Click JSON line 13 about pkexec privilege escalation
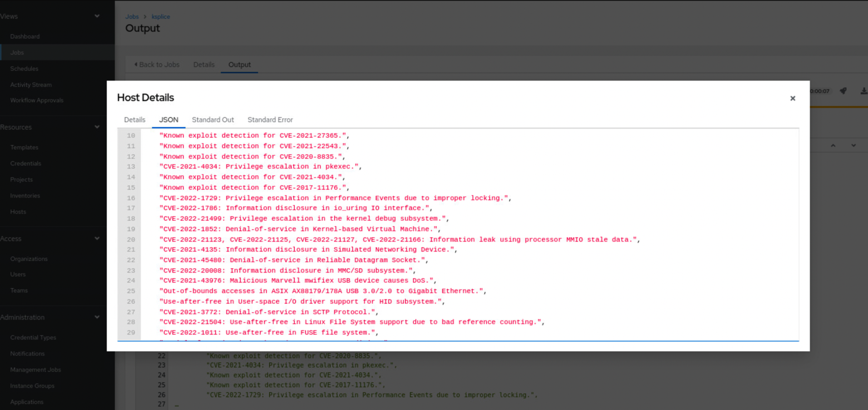 point(261,167)
